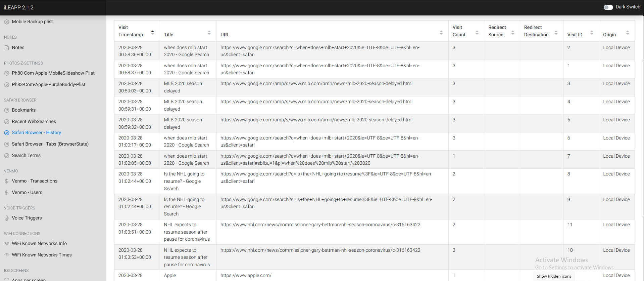Click timestamp 2020-03-28 00:59:03+00:00 cell

tap(137, 87)
